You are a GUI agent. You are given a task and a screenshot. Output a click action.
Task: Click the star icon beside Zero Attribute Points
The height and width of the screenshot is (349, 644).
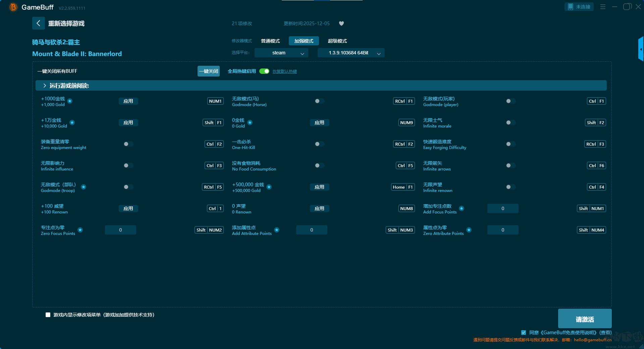(469, 230)
